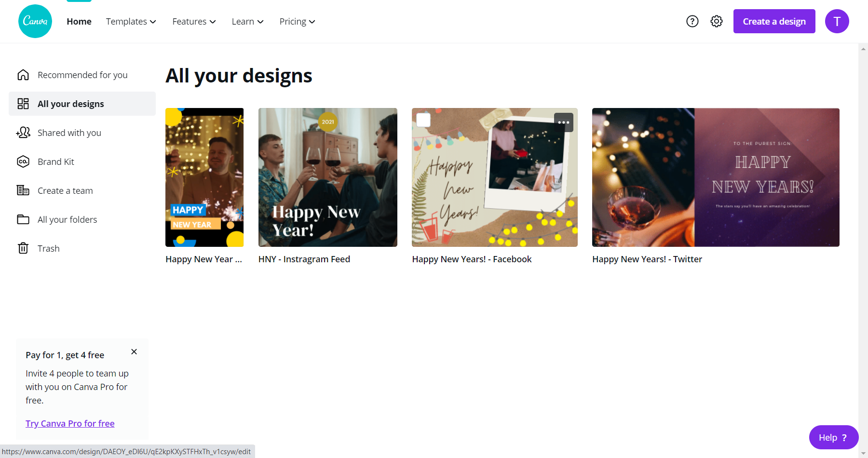
Task: Expand the Templates dropdown
Action: coord(131,22)
